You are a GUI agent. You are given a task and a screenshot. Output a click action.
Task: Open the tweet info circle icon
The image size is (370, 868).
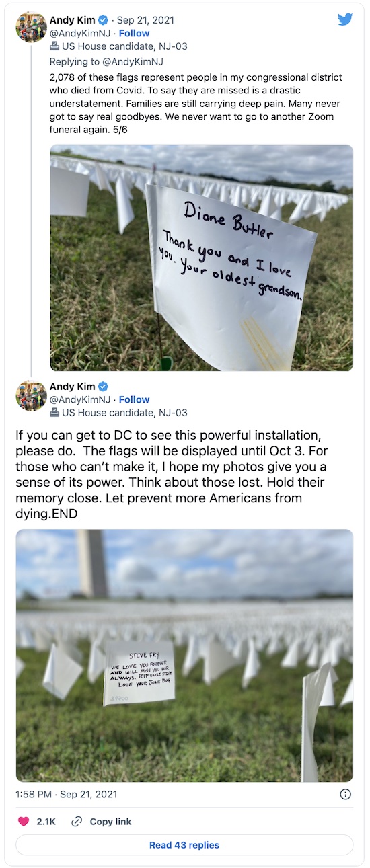(x=346, y=795)
